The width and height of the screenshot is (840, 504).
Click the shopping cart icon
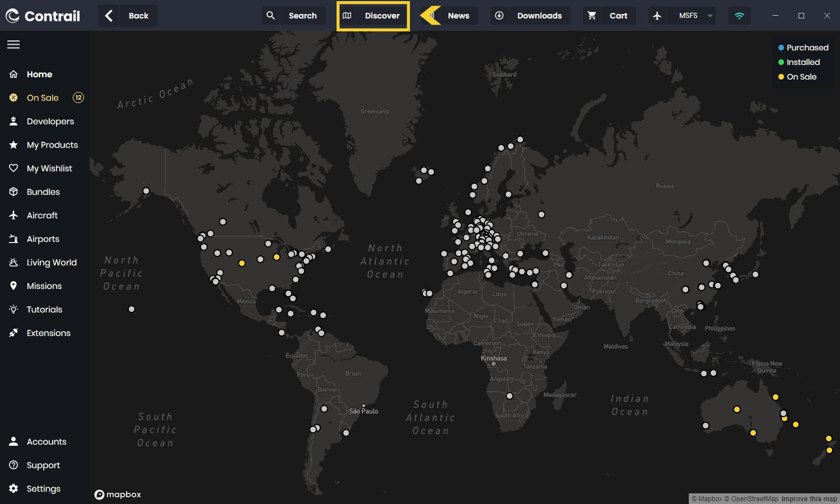point(592,16)
